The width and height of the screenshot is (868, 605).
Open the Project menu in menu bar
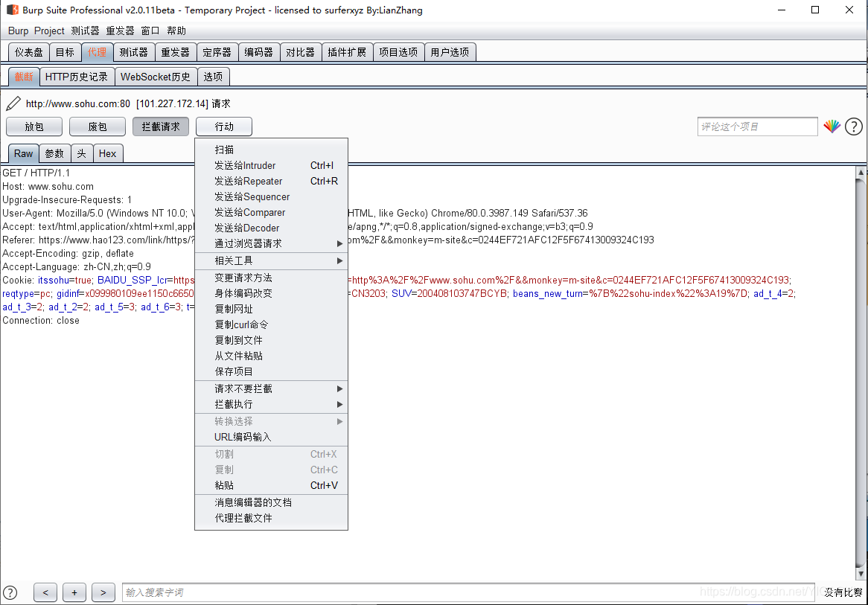(x=49, y=31)
